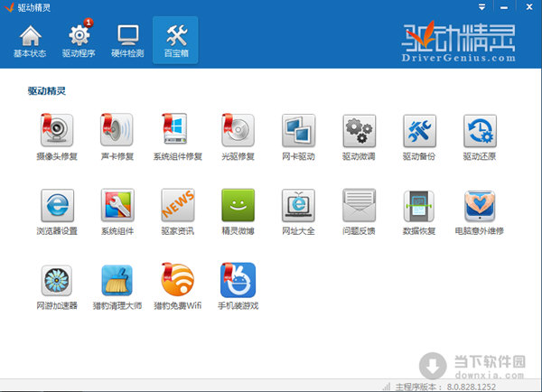Click the 驱家资讯 NEWS icon
542x392 pixels.
pyautogui.click(x=177, y=206)
